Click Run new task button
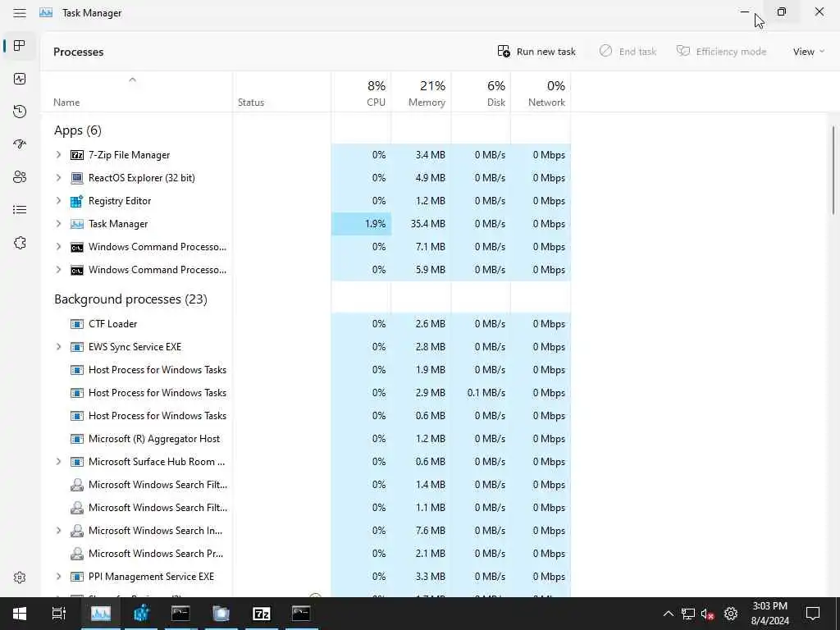The height and width of the screenshot is (630, 840). pyautogui.click(x=536, y=52)
